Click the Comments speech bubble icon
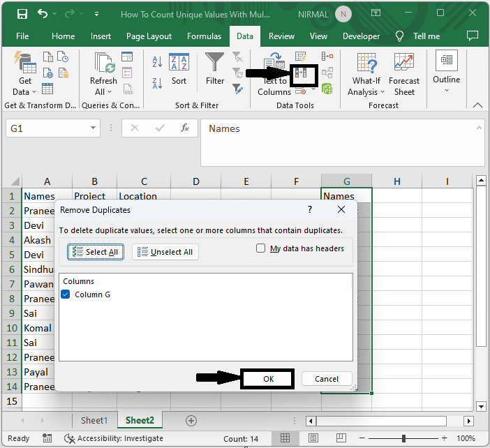 tap(472, 36)
